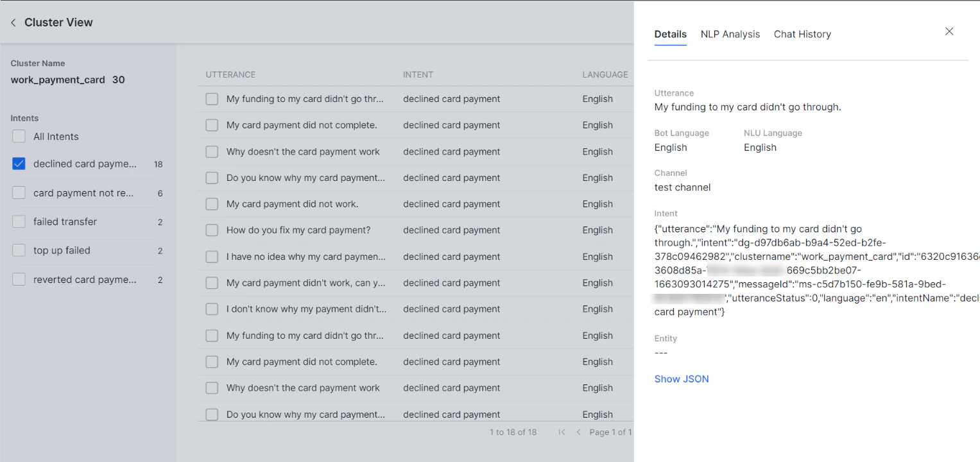Navigate back from Cluster View

pos(13,22)
